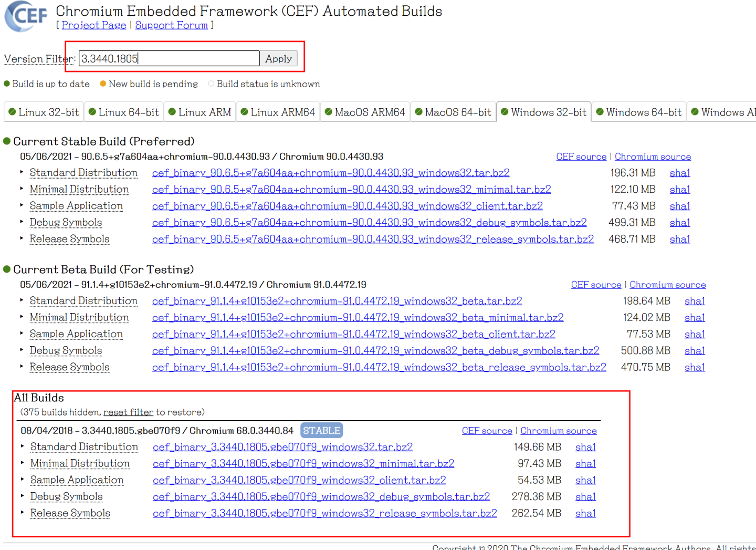
Task: Focus the Version Filter input field
Action: 169,58
